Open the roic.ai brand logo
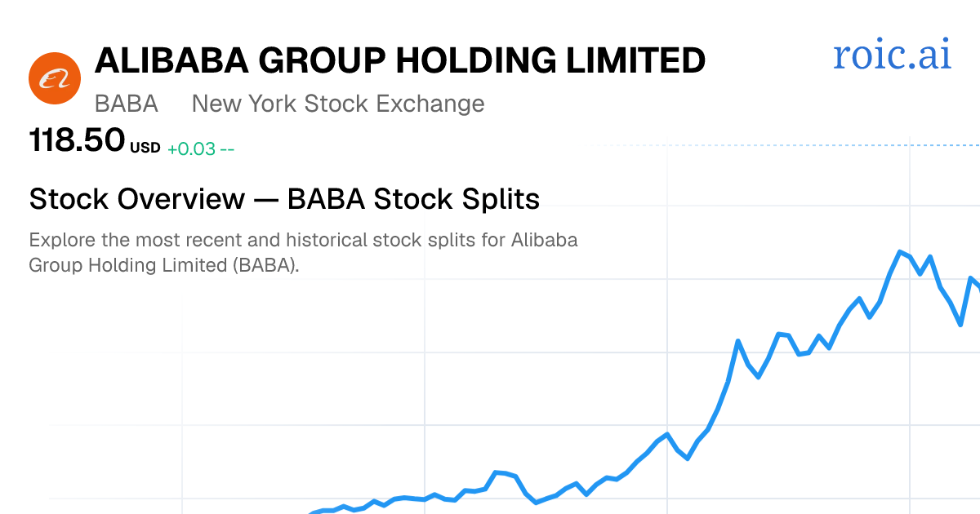This screenshot has height=514, width=980. pos(892,55)
